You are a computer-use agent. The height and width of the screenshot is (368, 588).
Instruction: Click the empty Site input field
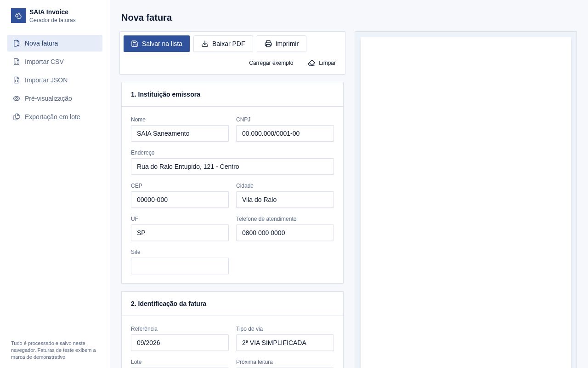tap(180, 266)
